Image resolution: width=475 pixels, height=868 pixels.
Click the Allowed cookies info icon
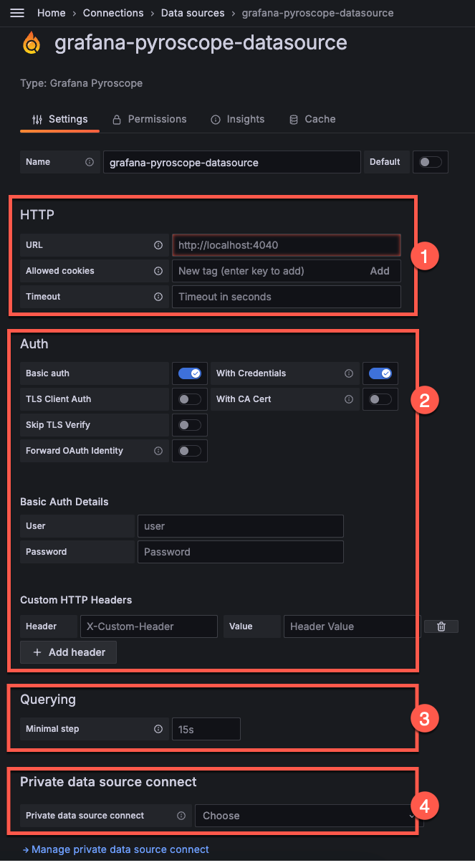point(158,271)
